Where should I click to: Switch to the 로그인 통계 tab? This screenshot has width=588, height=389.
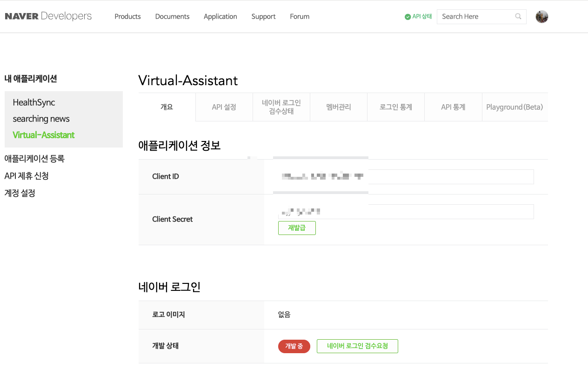tap(396, 107)
